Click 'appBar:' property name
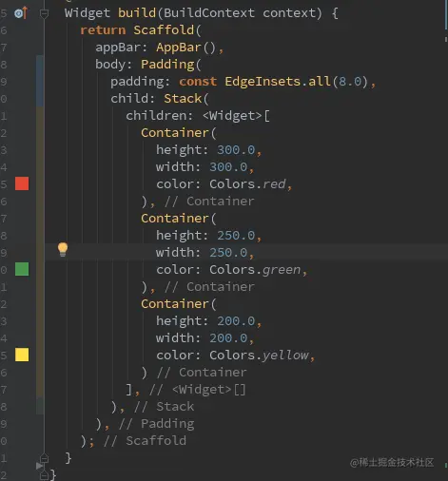Viewport: 448px width, 481px height. click(122, 48)
